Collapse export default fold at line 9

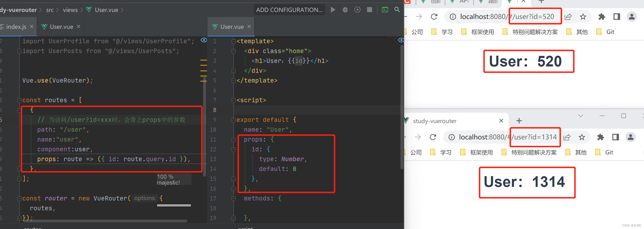click(x=233, y=120)
